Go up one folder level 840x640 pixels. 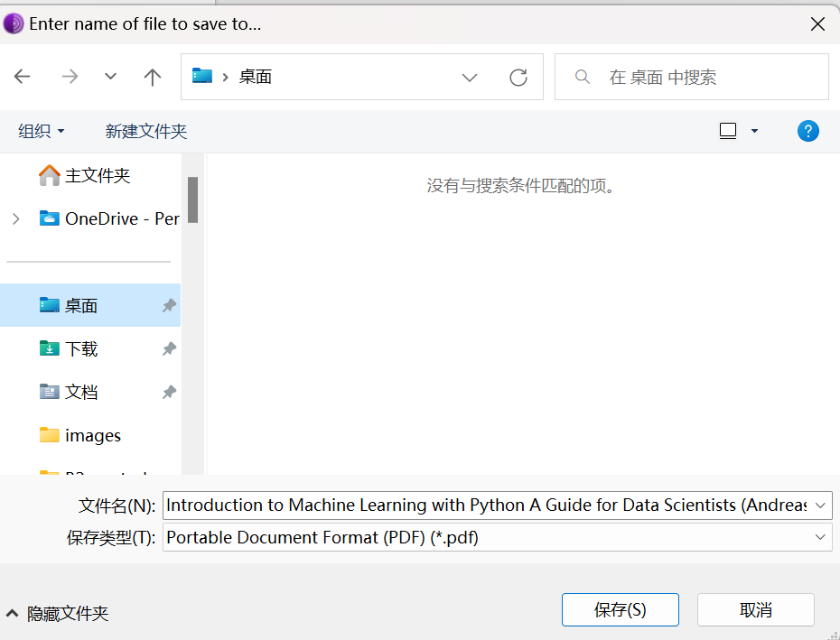153,77
